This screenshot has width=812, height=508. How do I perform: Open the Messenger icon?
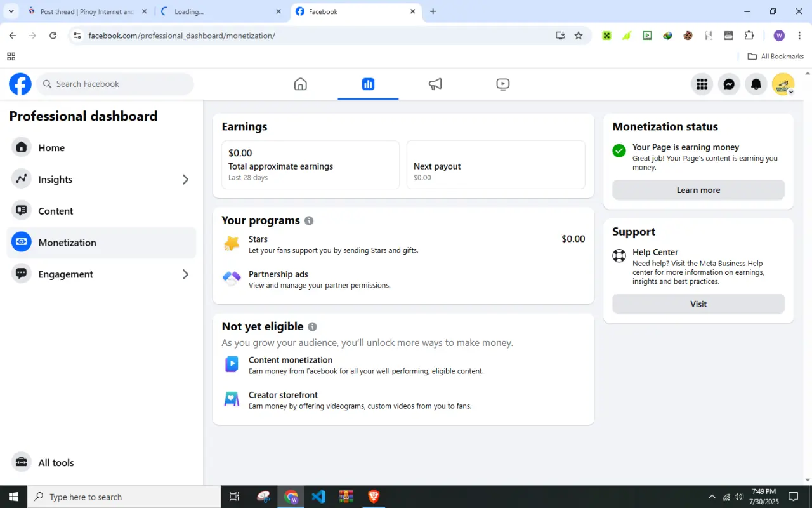coord(729,84)
